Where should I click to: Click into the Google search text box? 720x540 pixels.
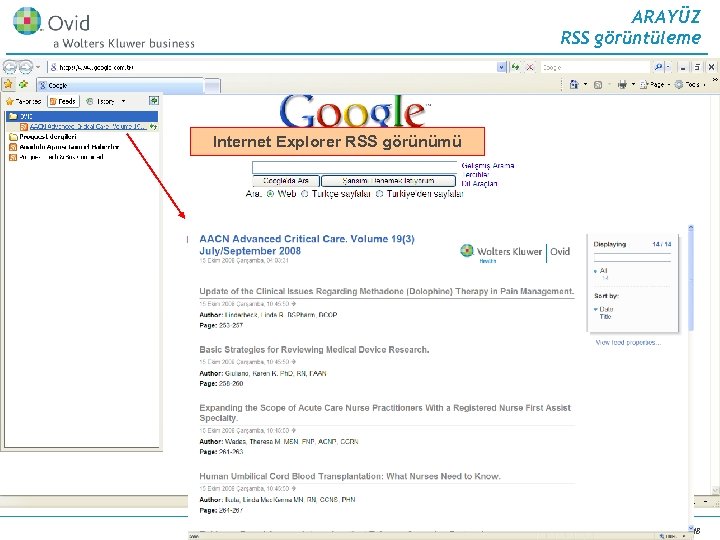(x=355, y=167)
